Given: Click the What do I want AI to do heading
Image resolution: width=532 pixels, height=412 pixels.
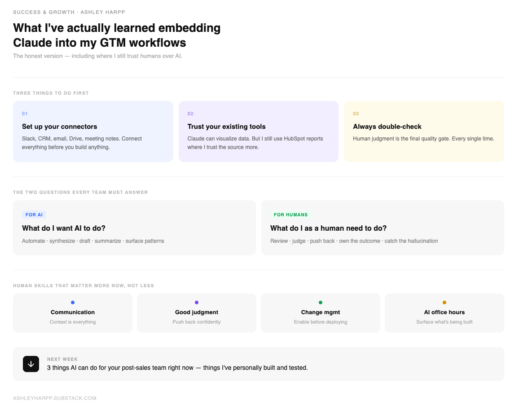Looking at the screenshot, I should [64, 228].
